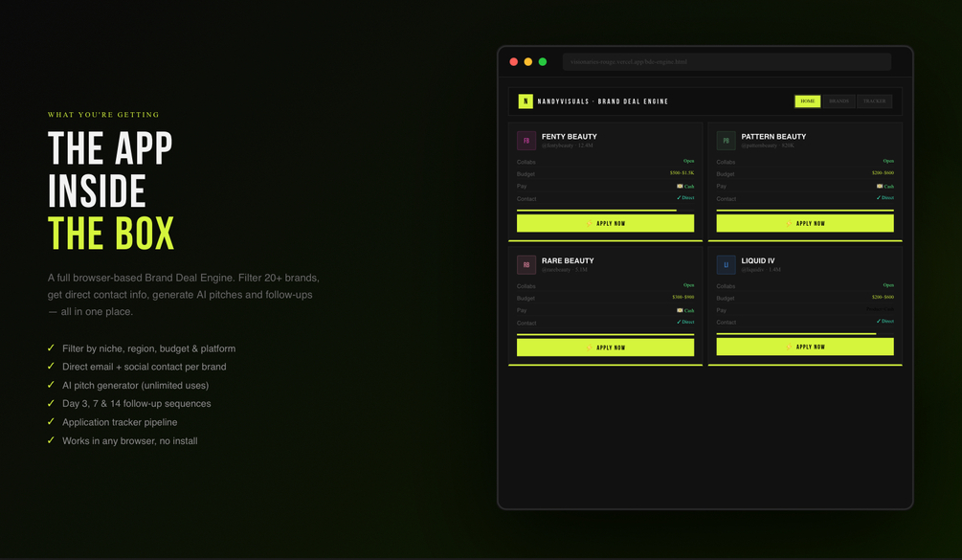Select the PATTERN BEAUTY brand name
The image size is (962, 560).
coord(773,136)
